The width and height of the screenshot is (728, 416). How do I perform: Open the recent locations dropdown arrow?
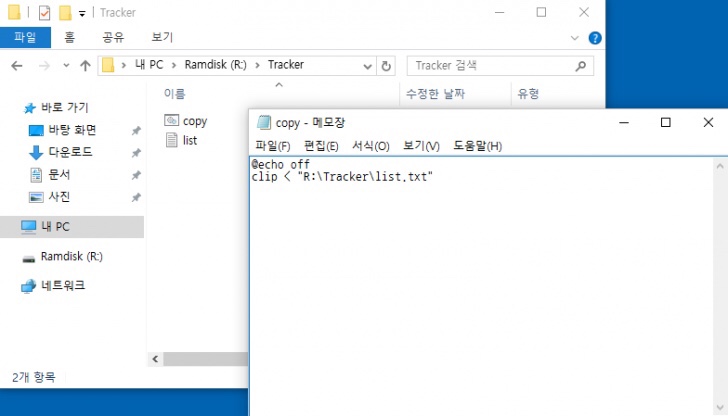(x=66, y=65)
